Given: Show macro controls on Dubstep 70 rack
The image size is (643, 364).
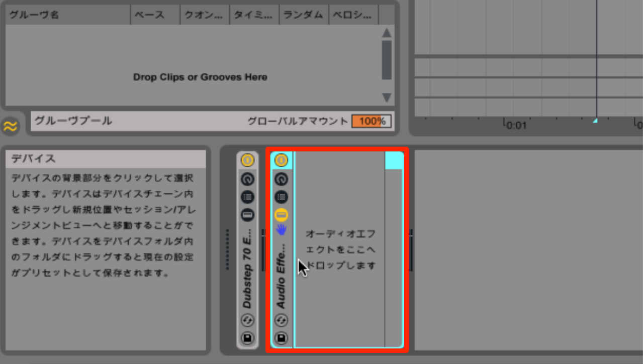Looking at the screenshot, I should pyautogui.click(x=247, y=179).
